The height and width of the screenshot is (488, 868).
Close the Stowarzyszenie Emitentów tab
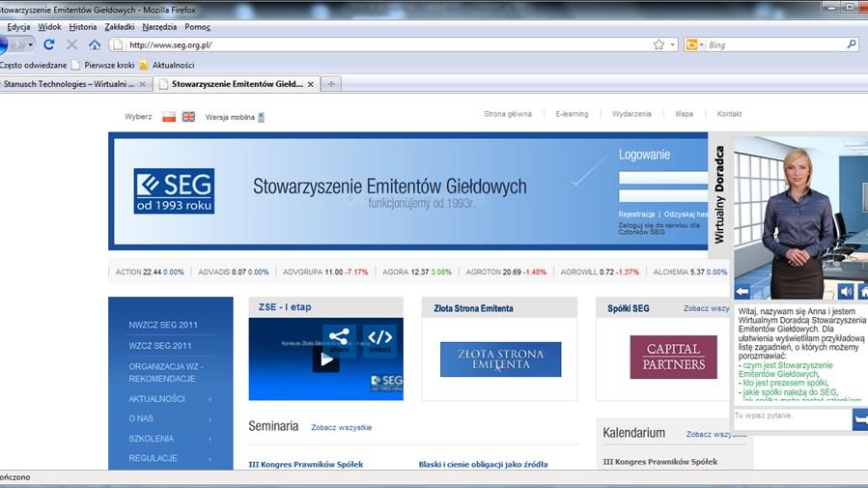(311, 84)
